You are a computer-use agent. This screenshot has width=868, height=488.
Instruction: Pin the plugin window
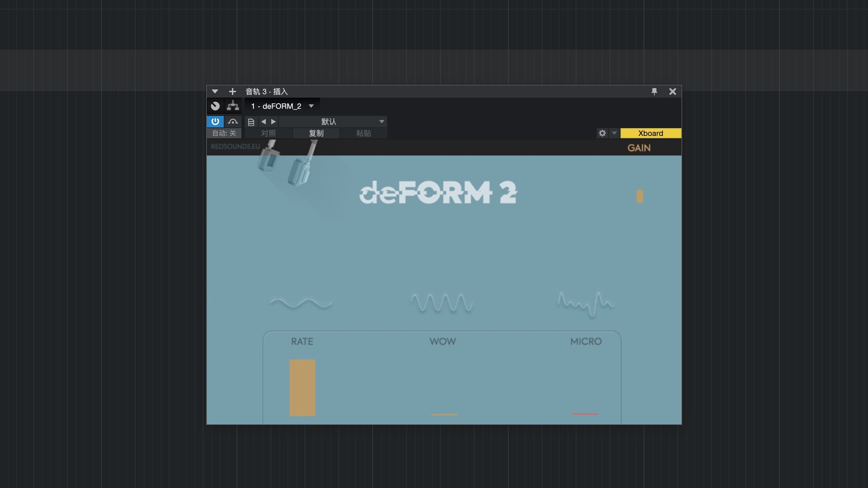pyautogui.click(x=654, y=91)
